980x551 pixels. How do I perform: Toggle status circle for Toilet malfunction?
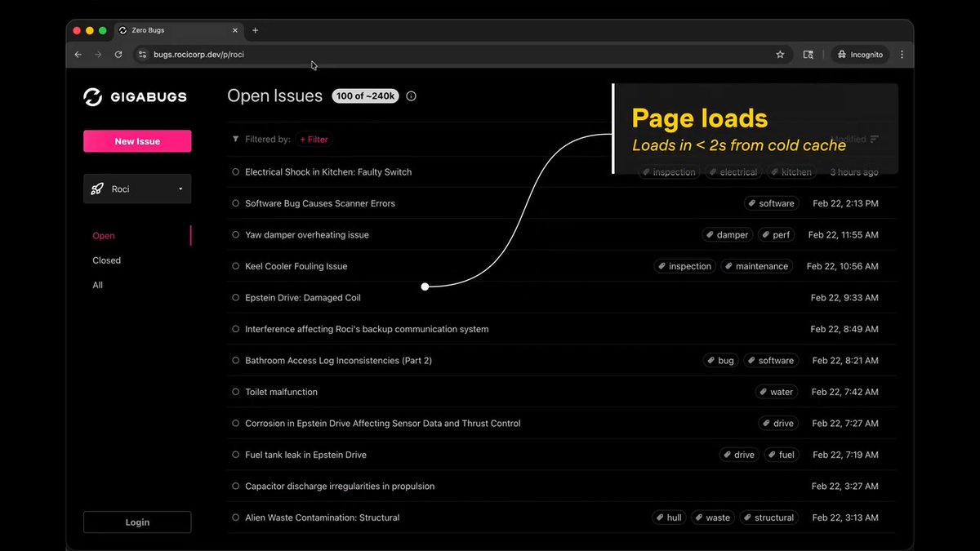tap(236, 392)
